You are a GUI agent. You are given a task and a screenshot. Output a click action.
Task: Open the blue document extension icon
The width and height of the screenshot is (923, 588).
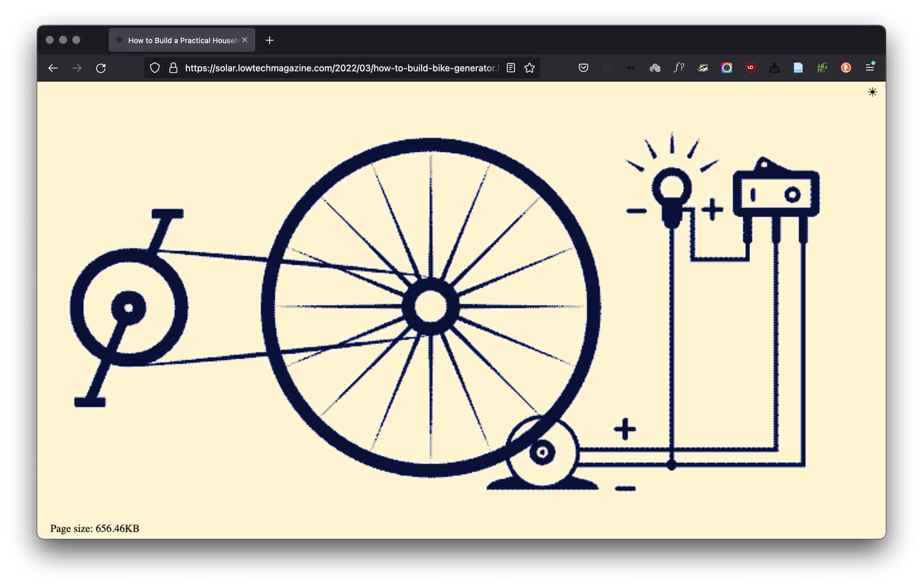click(798, 68)
